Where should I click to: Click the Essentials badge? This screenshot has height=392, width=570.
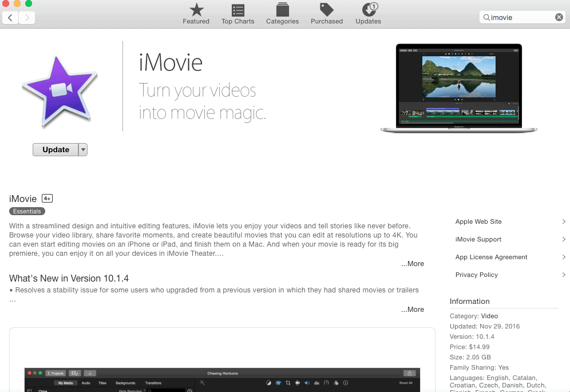coord(27,211)
